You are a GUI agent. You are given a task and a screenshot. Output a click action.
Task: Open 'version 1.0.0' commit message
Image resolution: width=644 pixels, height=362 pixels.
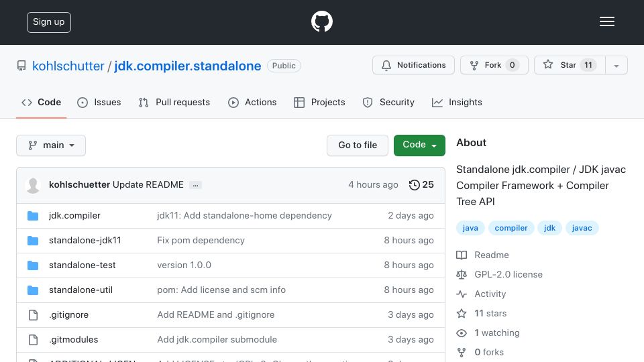[x=184, y=265]
